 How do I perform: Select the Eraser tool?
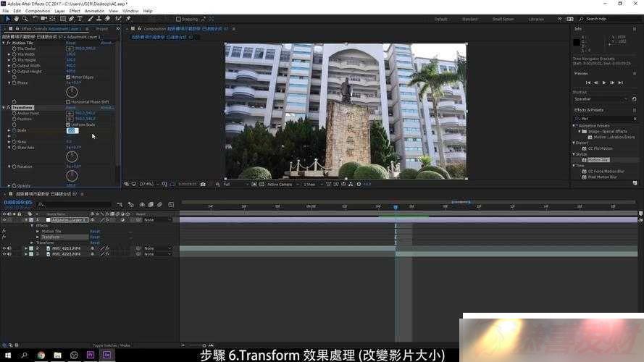click(x=108, y=19)
